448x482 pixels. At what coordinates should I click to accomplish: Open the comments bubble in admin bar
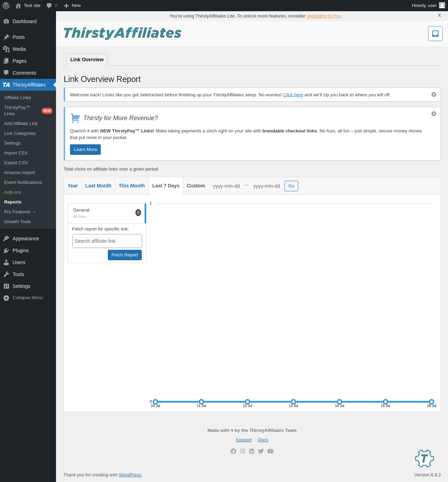52,6
